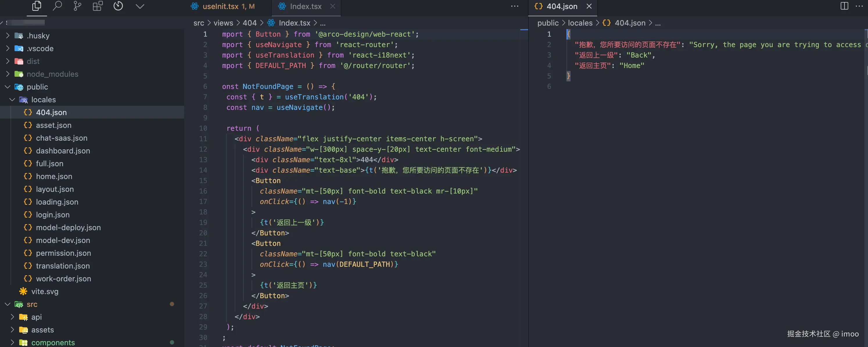Screen dimensions: 868x347
Task: Close the Index.tsx tab
Action: (333, 6)
